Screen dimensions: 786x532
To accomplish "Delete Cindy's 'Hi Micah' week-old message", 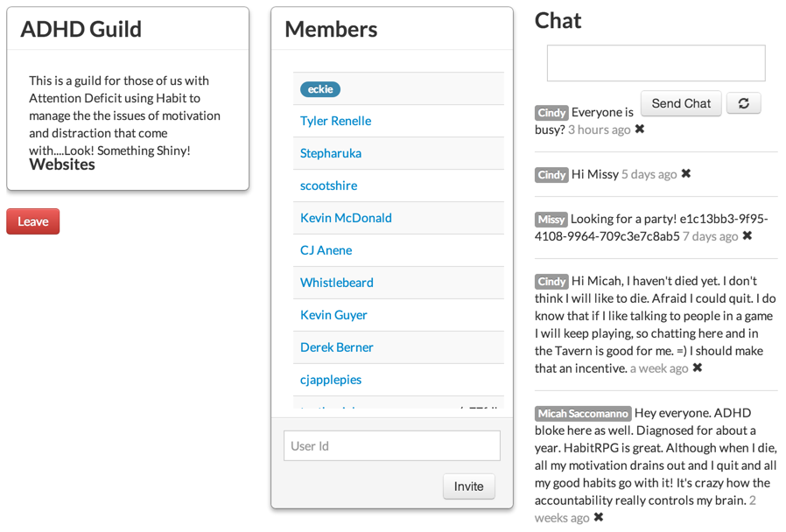I will click(x=698, y=367).
